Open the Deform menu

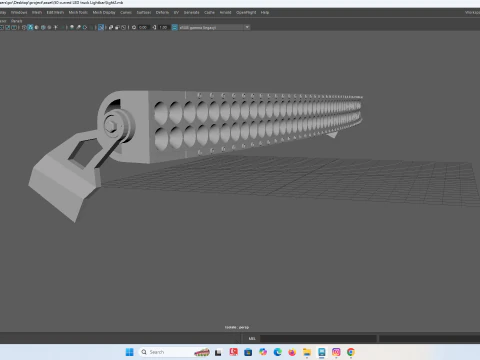coord(162,12)
